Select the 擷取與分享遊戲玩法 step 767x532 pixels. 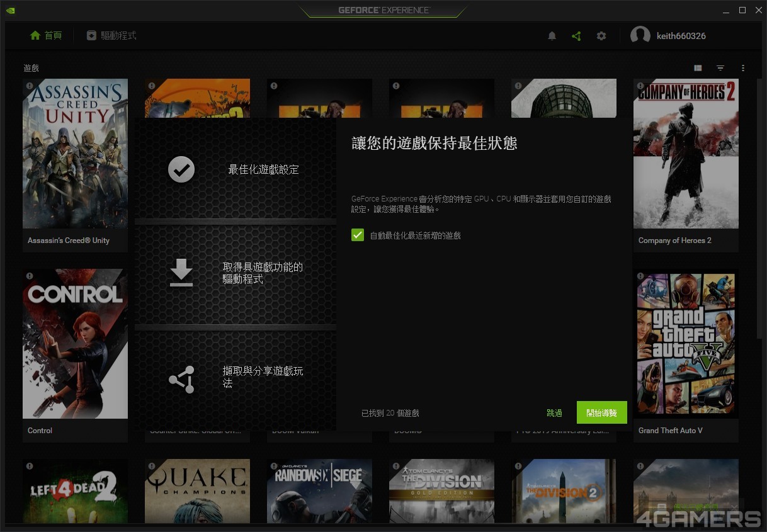pos(235,380)
